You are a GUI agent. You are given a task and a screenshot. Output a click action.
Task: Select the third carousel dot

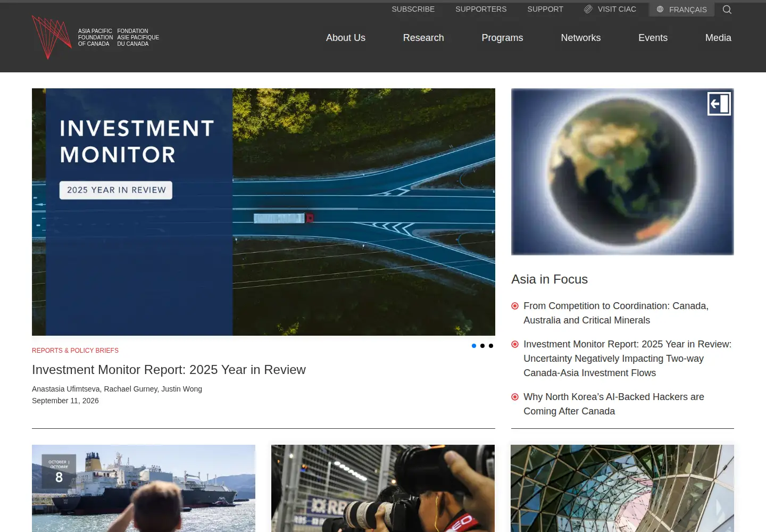pos(491,346)
